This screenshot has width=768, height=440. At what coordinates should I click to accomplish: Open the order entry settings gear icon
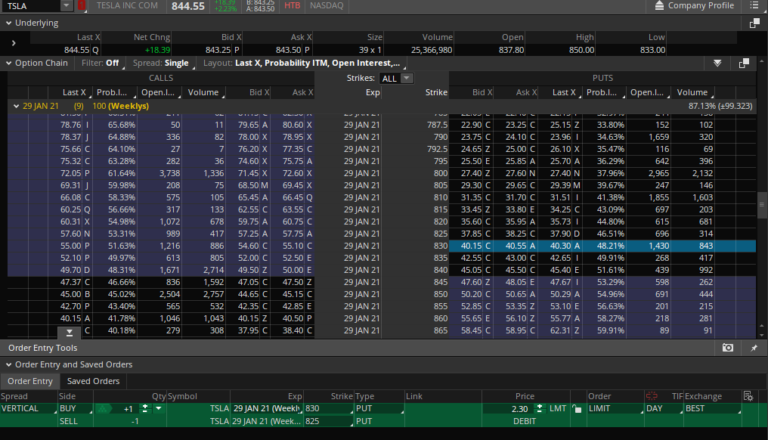point(748,396)
